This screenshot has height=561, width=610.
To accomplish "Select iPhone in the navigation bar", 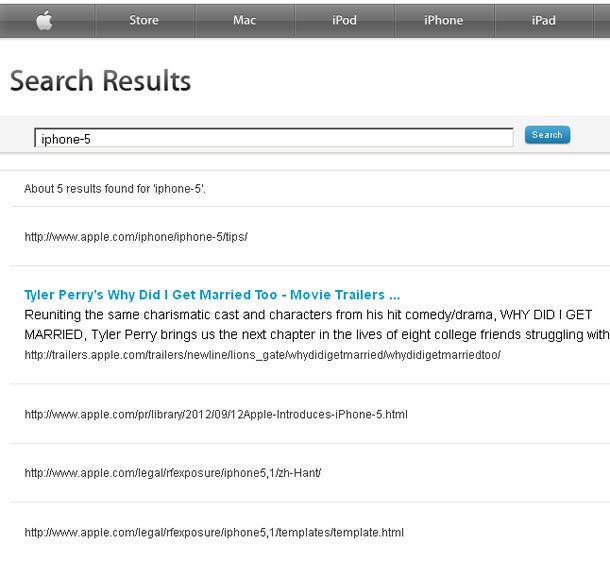I will coord(443,20).
